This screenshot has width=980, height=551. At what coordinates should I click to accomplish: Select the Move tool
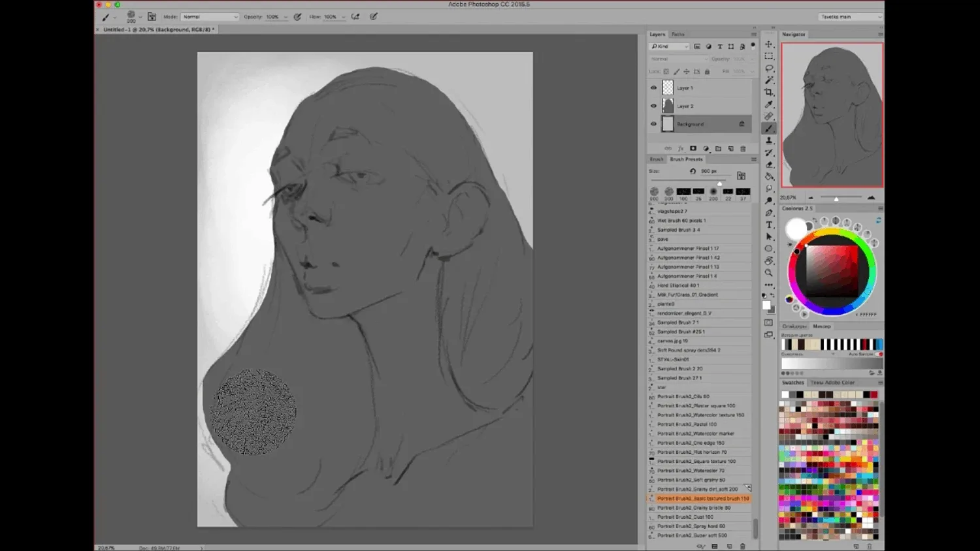(x=769, y=43)
